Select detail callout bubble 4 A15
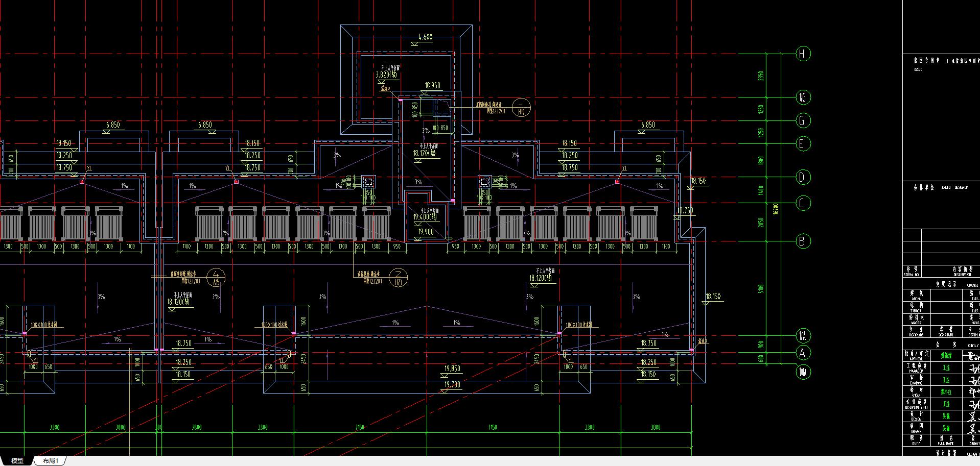The width and height of the screenshot is (980, 466). [216, 277]
